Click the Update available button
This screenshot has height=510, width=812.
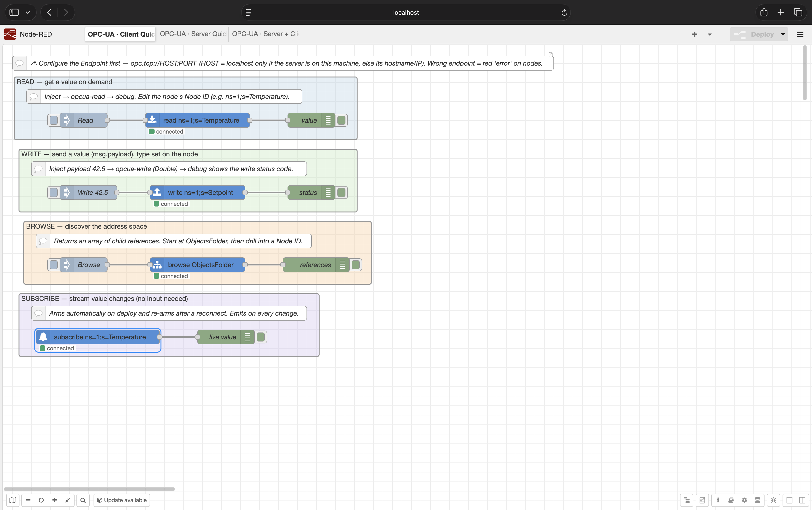(122, 500)
